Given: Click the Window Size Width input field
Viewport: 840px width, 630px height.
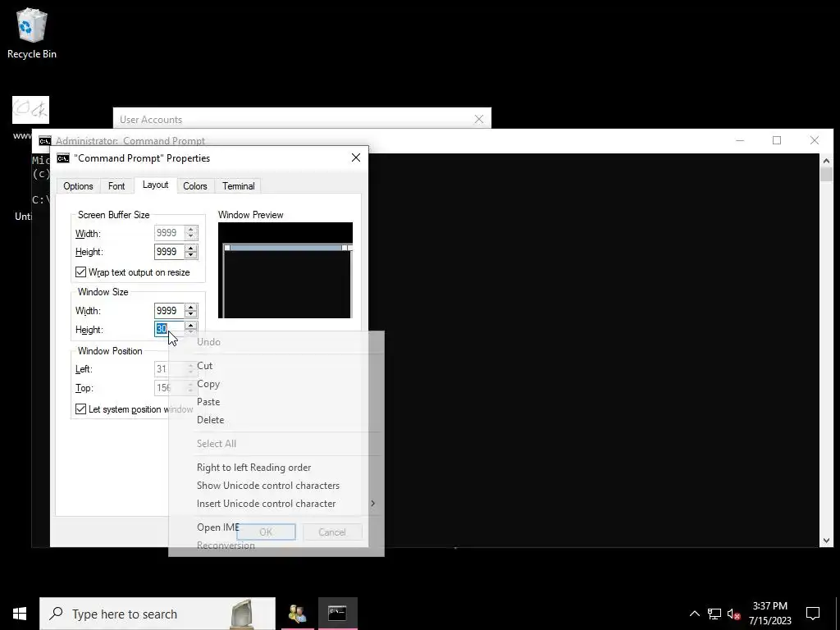Looking at the screenshot, I should click(169, 311).
